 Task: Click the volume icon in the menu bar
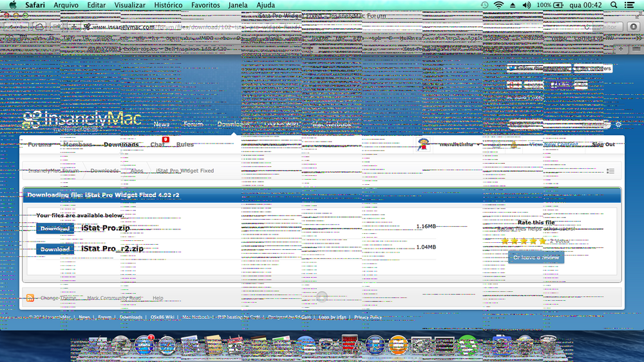[x=527, y=5]
